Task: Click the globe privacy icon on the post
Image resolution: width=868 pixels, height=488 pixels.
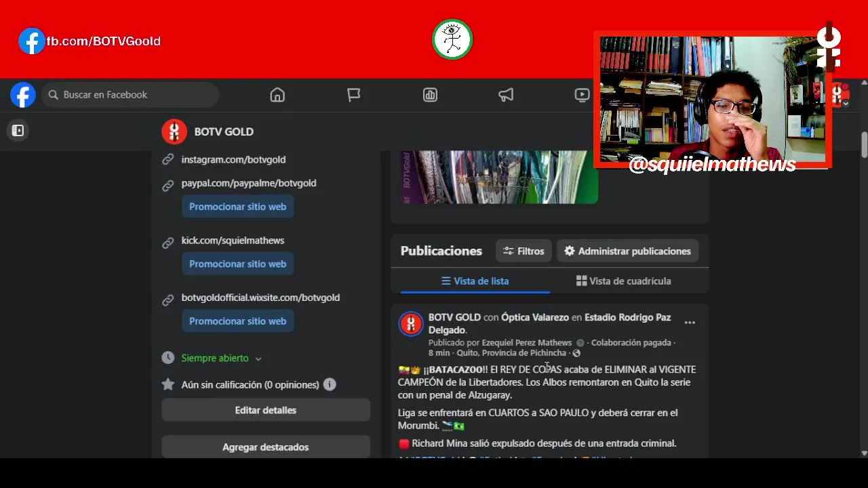Action: point(576,353)
